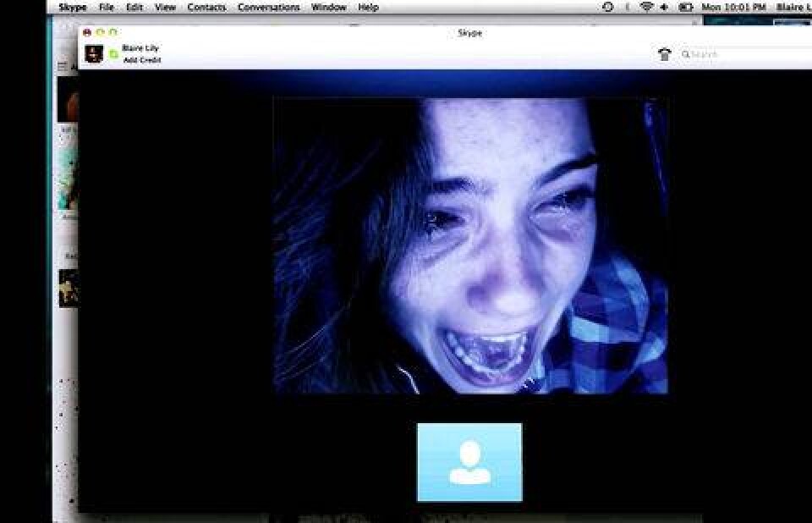
Task: Open the Help menu
Action: pos(368,8)
